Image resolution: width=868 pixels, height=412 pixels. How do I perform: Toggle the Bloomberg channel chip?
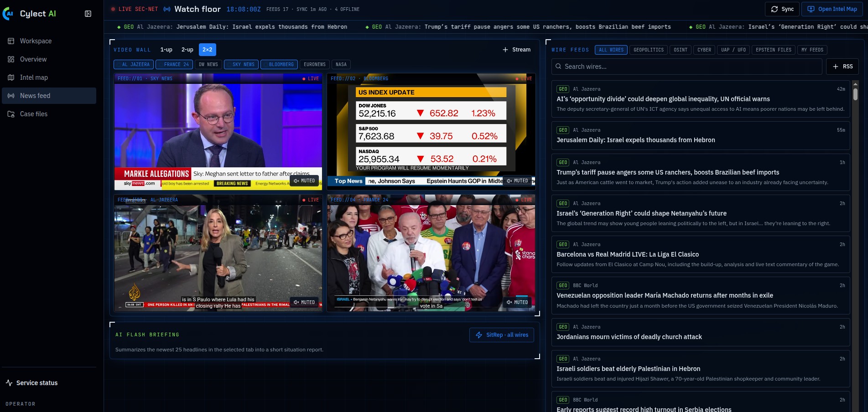coord(279,64)
